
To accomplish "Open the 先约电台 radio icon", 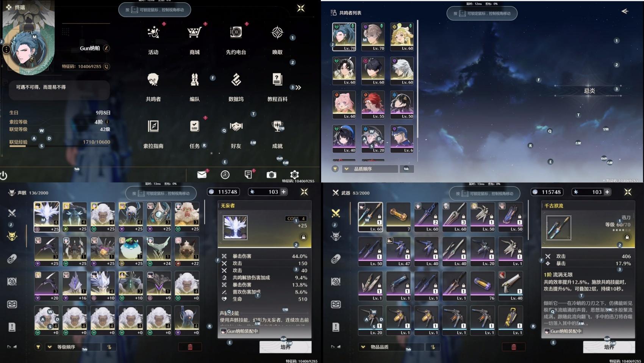I will tap(236, 33).
